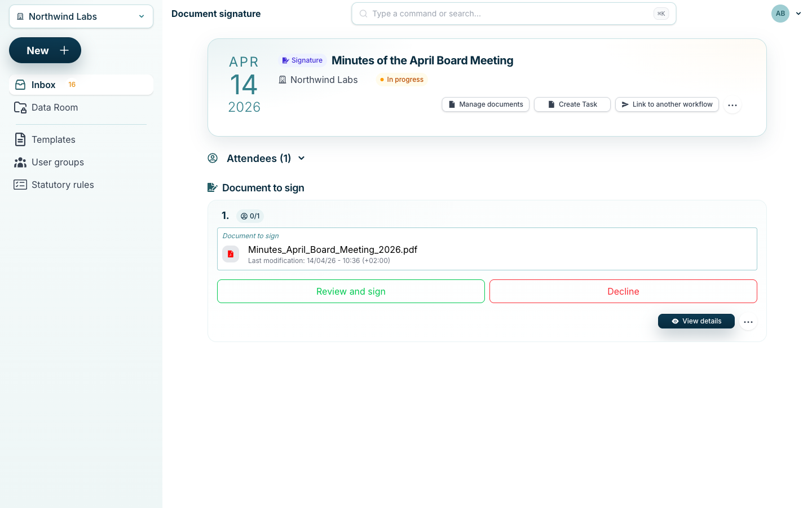This screenshot has width=812, height=508.
Task: Click the red PDF file icon
Action: coord(231,254)
